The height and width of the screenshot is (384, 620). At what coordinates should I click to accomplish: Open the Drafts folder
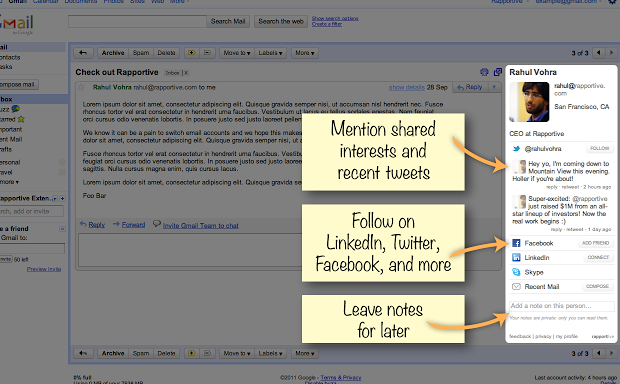pos(6,149)
